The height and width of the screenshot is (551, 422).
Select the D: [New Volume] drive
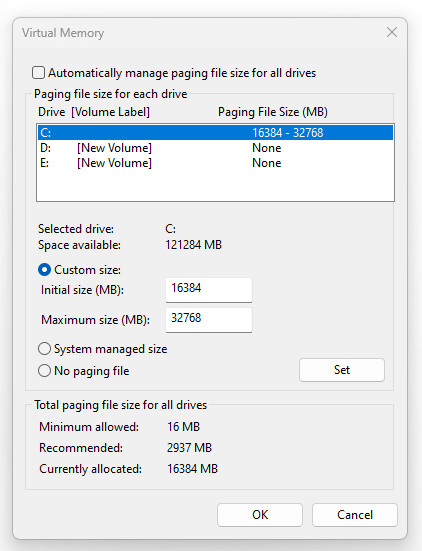215,148
